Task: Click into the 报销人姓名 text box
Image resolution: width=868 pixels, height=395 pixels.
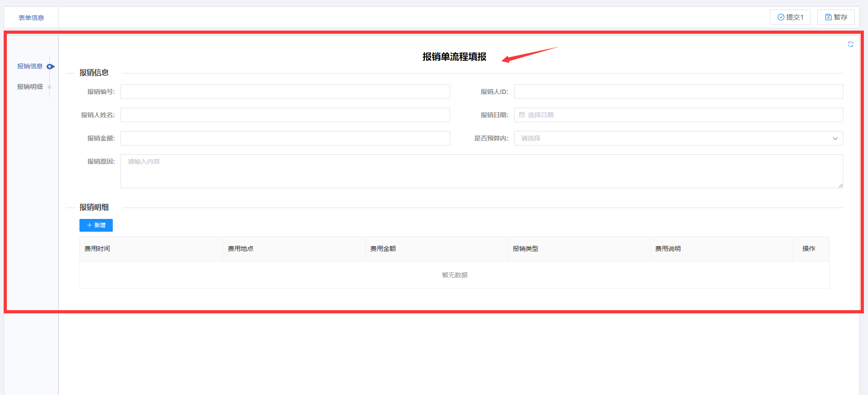Action: coord(285,115)
